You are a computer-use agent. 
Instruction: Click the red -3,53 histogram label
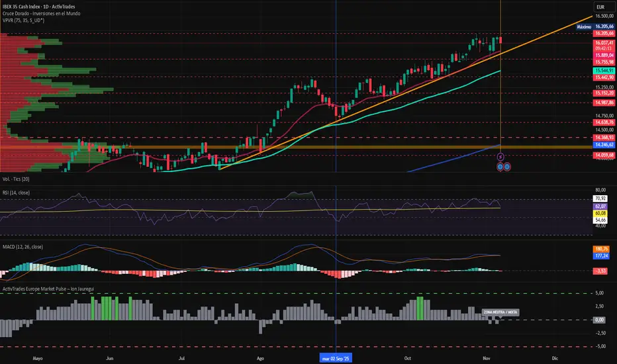click(600, 271)
